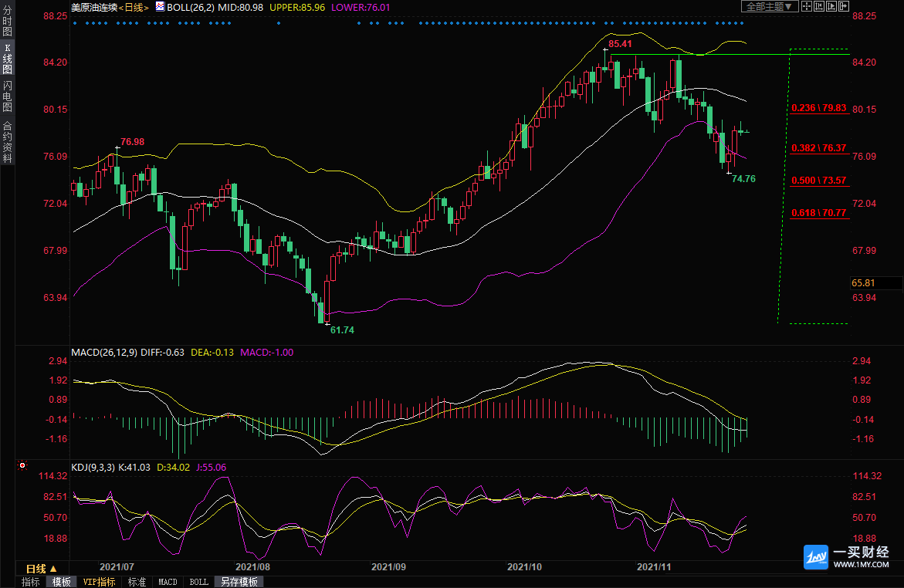Click the D:34.02 KDJ value
This screenshot has height=588, width=904.
(174, 468)
